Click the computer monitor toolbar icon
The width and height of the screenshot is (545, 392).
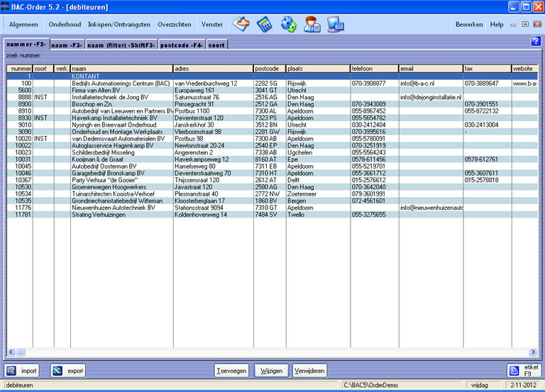pyautogui.click(x=335, y=24)
